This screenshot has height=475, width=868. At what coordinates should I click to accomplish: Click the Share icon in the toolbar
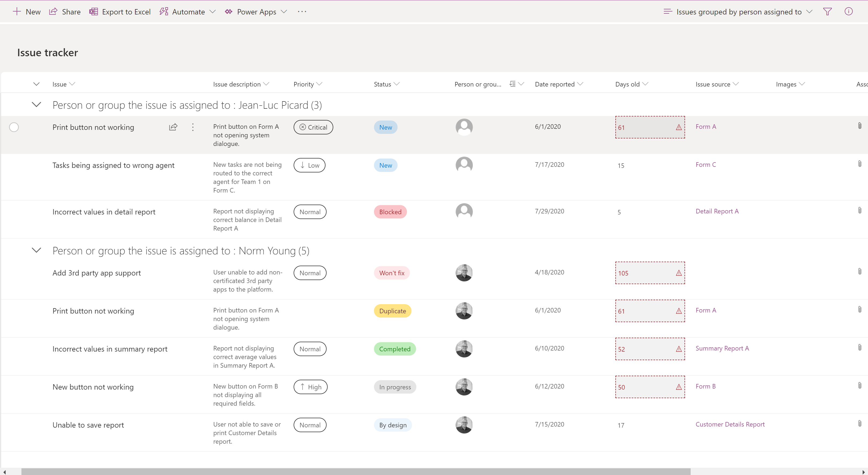click(53, 12)
